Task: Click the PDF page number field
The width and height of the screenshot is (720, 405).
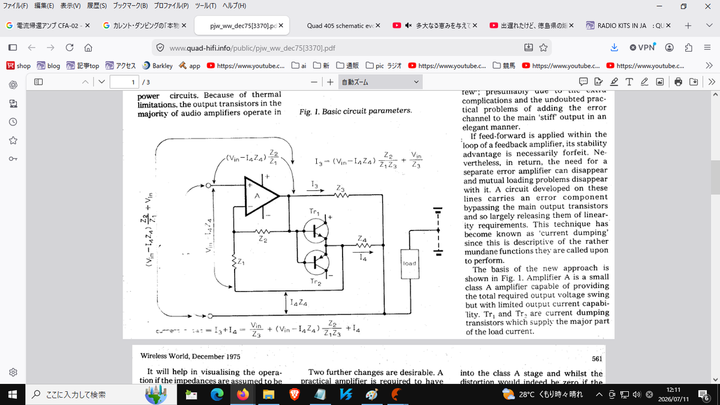Action: 124,82
